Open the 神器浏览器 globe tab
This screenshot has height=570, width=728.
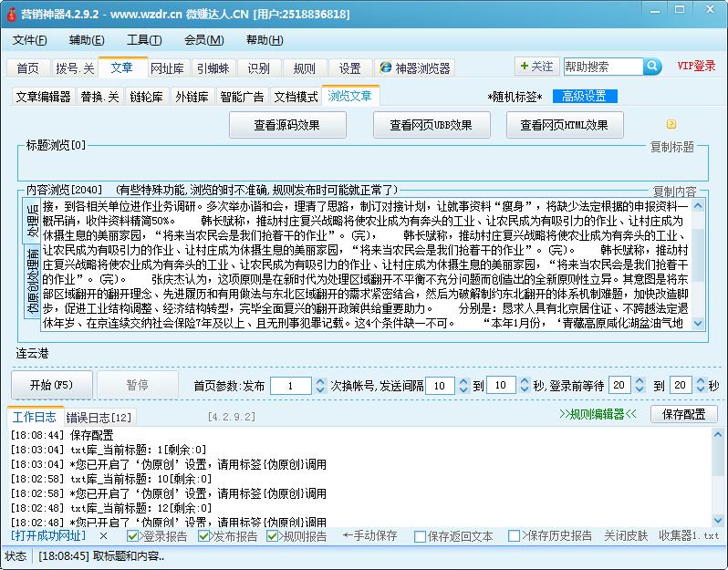coord(413,68)
